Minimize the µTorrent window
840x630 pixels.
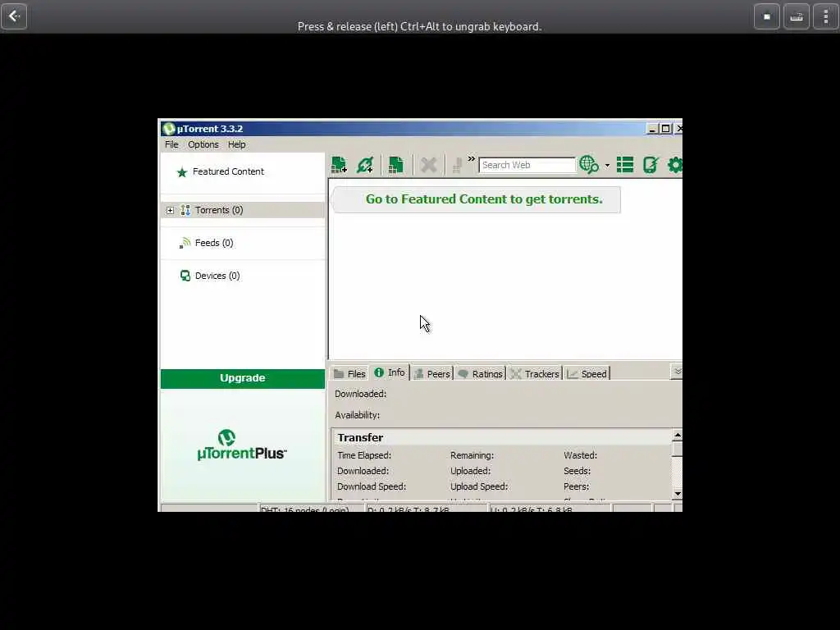652,129
